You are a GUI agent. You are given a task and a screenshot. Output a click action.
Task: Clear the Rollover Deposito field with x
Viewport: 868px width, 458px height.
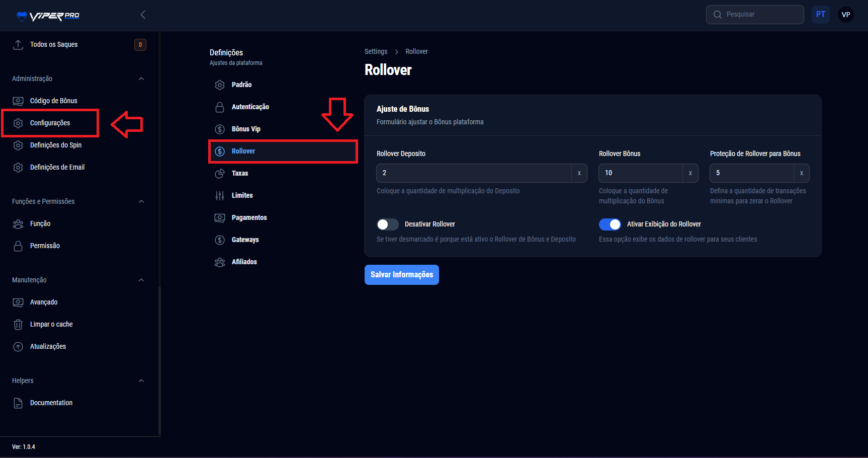[x=579, y=173]
